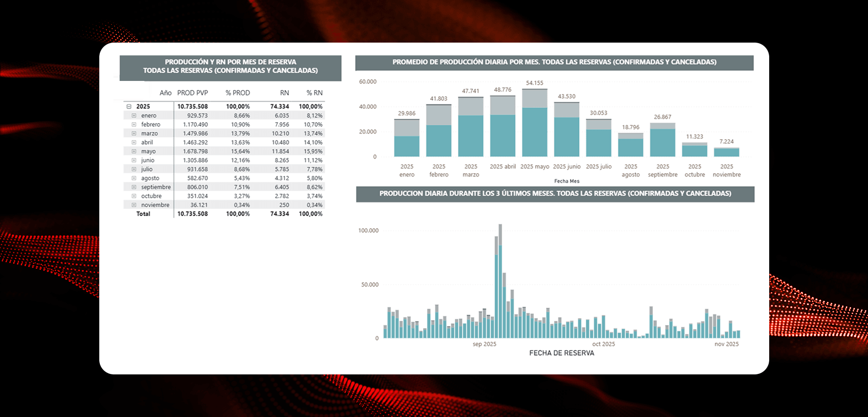This screenshot has height=417, width=868.
Task: Click the RN column header
Action: pyautogui.click(x=284, y=93)
